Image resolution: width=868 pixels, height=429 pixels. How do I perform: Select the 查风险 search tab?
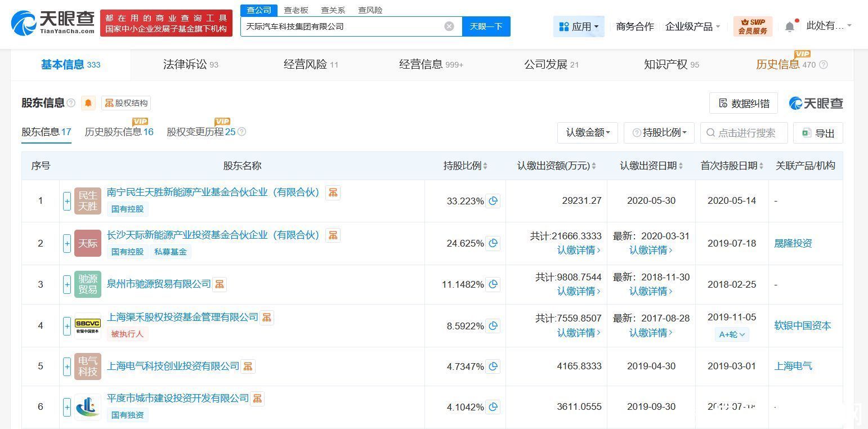(x=370, y=10)
